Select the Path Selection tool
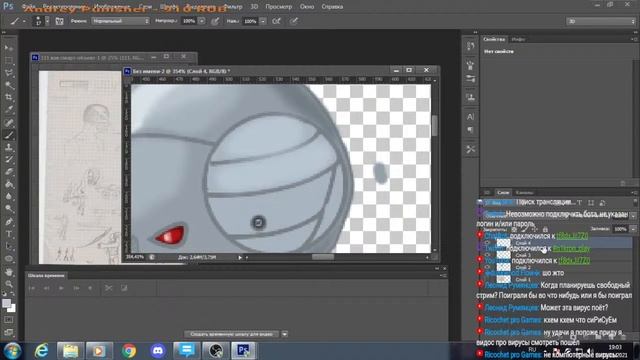 point(9,246)
